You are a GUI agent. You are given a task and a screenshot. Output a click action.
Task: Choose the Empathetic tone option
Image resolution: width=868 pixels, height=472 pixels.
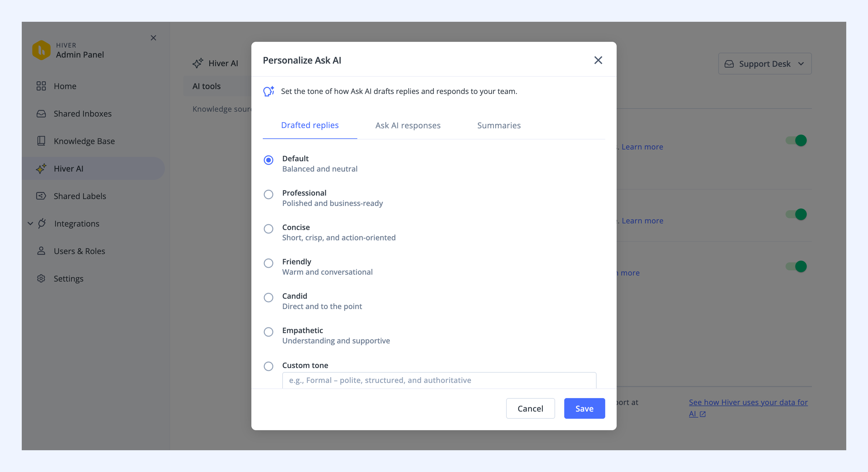[269, 332]
